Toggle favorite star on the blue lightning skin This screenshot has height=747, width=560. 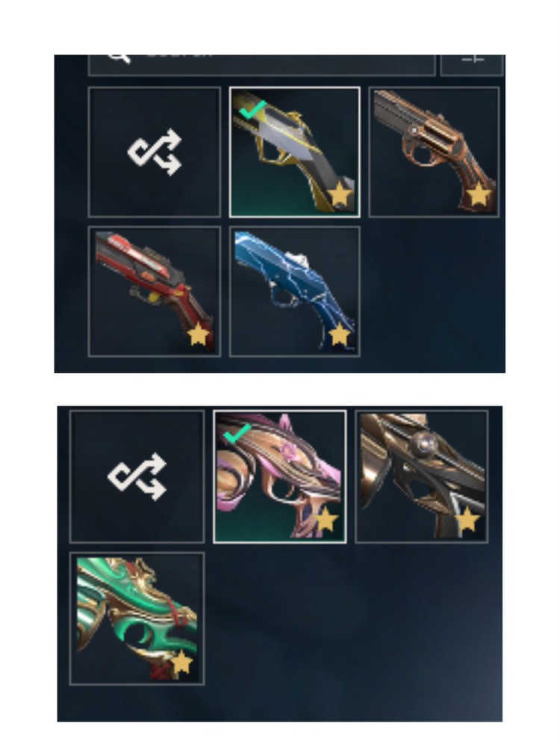point(340,335)
